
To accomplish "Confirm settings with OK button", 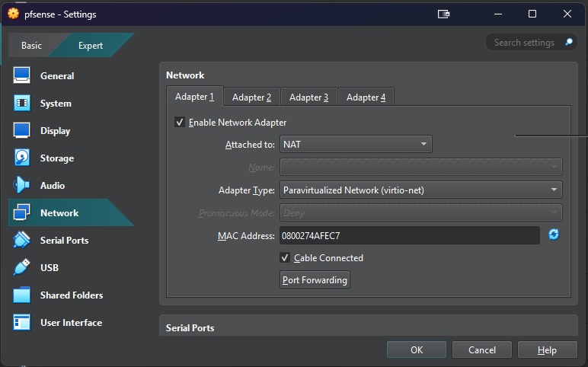I will pos(417,349).
